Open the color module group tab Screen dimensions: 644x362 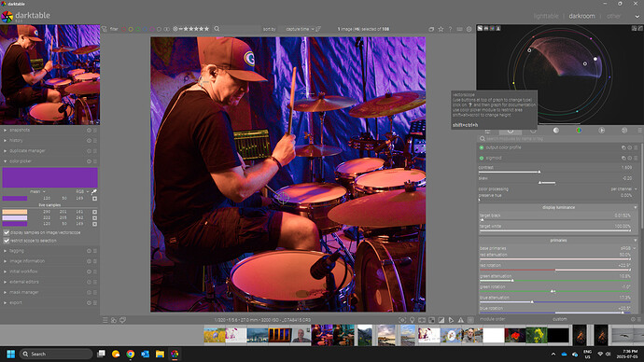click(579, 131)
